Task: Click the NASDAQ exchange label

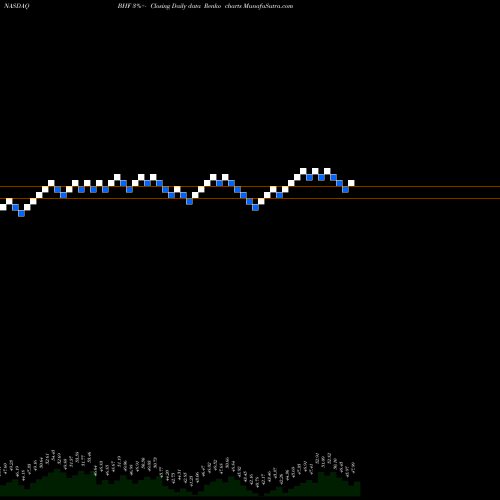Action: 17,6
